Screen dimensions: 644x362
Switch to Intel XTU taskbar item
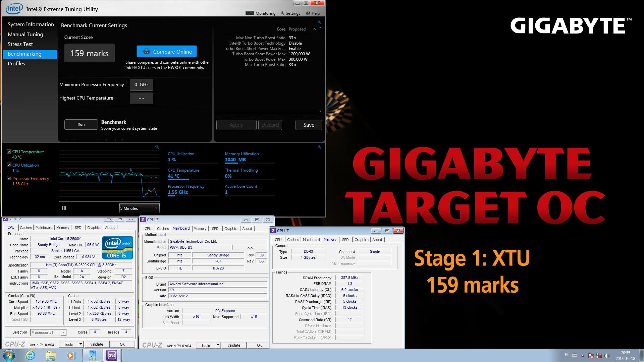coord(92,355)
